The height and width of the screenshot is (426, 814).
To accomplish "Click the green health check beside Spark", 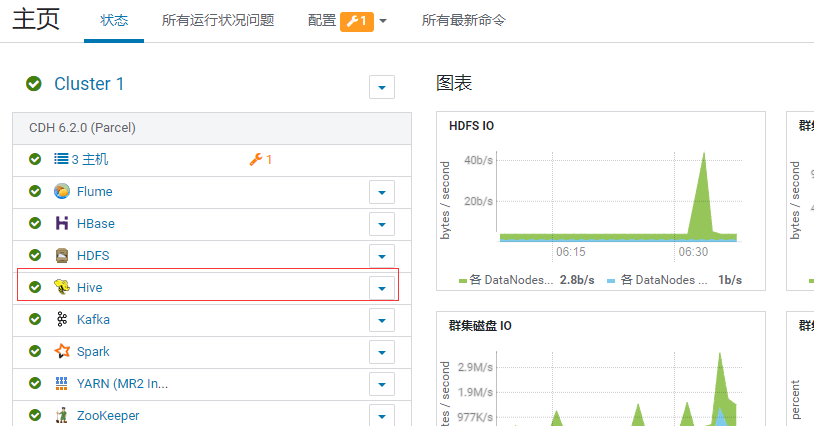I will tap(35, 351).
